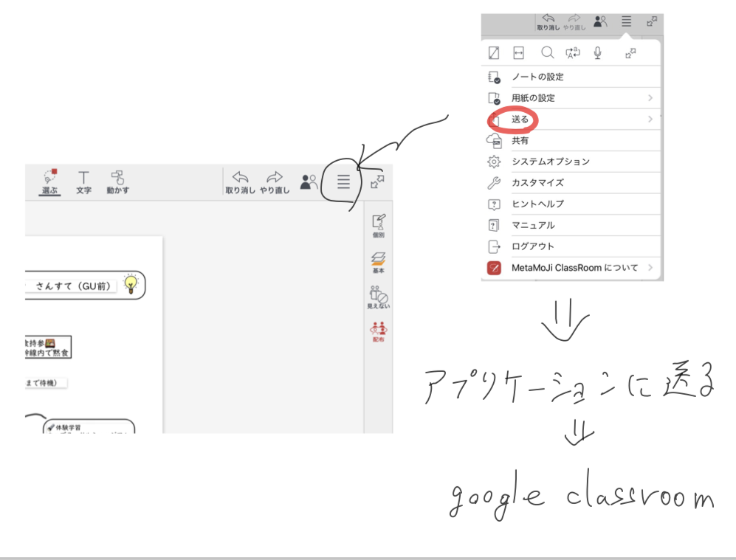Viewport: 736px width, 560px height.
Task: Select ノートの設定 menu entry
Action: click(537, 77)
